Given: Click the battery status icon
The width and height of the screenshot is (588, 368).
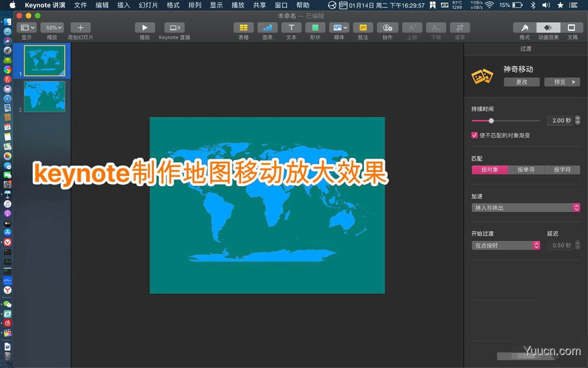Looking at the screenshot, I should [x=517, y=5].
